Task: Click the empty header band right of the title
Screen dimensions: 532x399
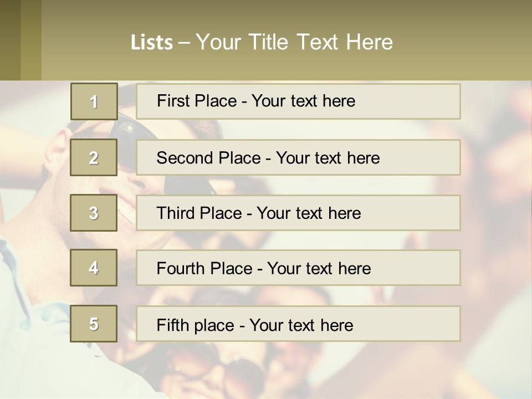Action: pos(465,42)
